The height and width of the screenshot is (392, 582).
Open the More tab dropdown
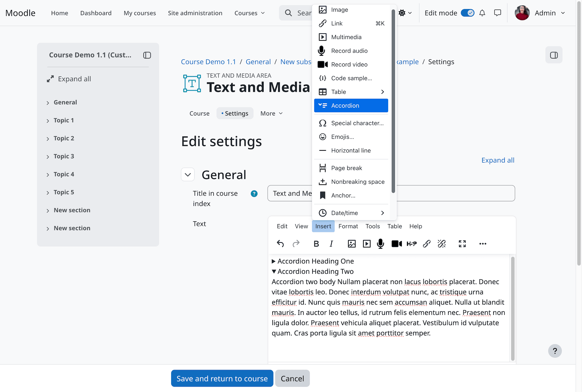[272, 113]
